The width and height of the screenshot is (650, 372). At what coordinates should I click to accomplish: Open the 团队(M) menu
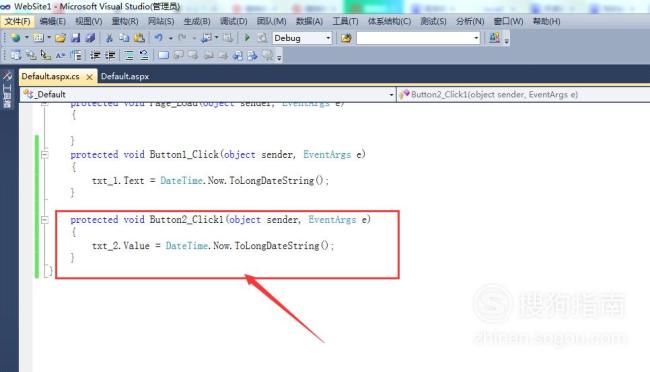272,21
